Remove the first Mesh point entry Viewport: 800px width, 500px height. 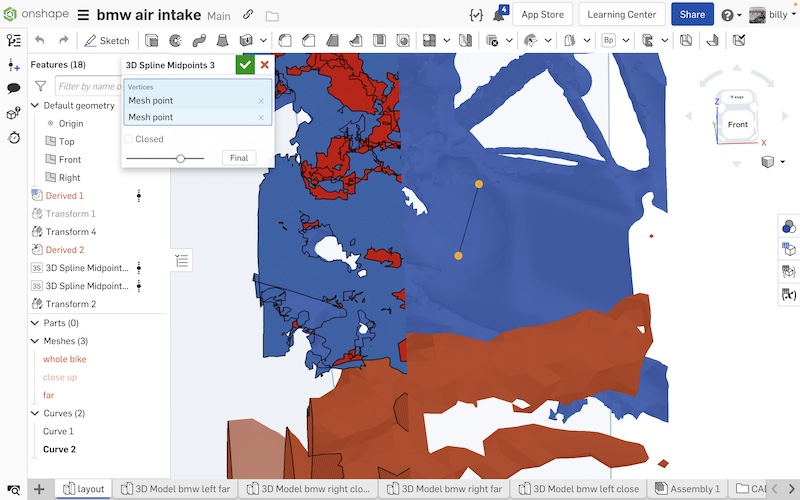[261, 101]
